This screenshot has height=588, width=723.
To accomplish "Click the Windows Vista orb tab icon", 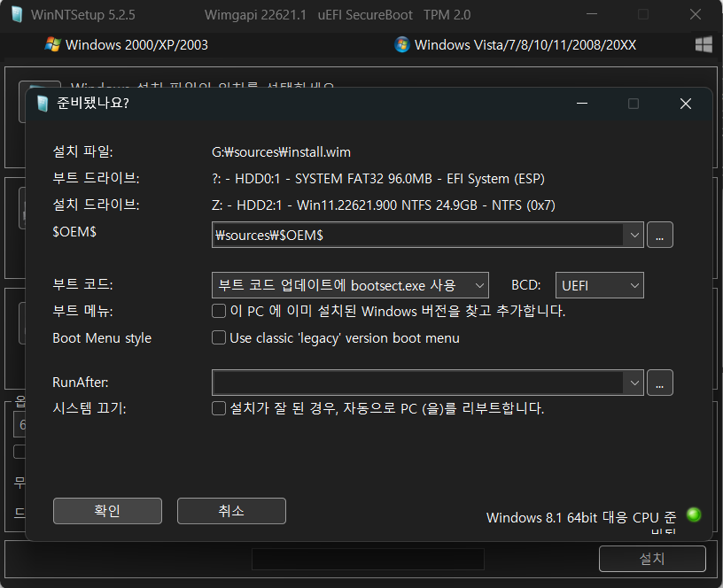I will (402, 44).
